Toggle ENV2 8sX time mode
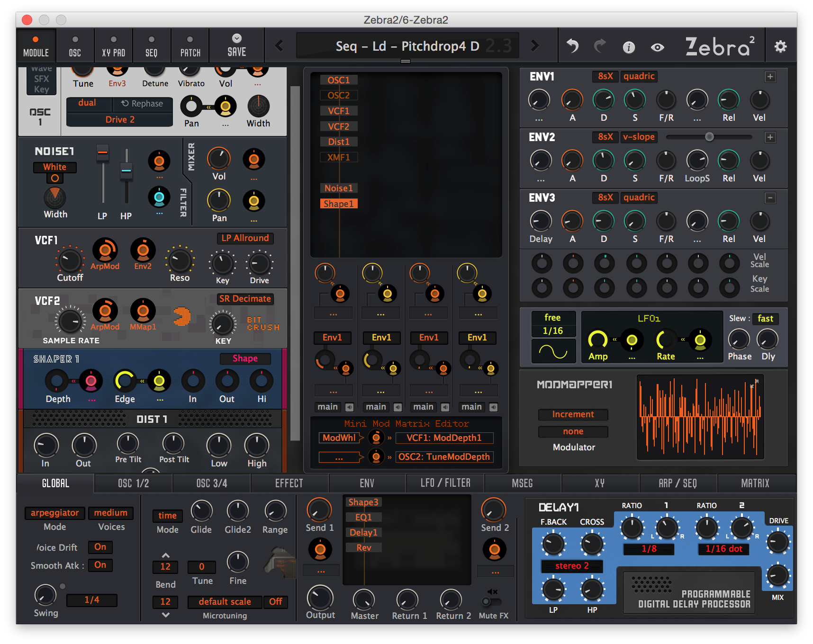This screenshot has width=813, height=644. pos(605,137)
